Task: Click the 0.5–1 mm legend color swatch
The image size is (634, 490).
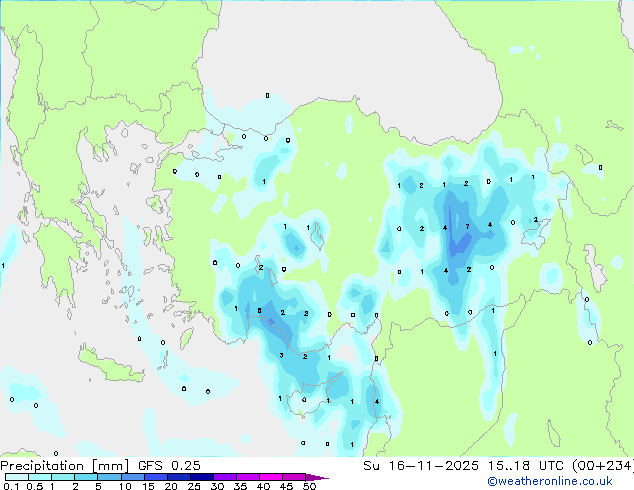Action: [x=40, y=477]
